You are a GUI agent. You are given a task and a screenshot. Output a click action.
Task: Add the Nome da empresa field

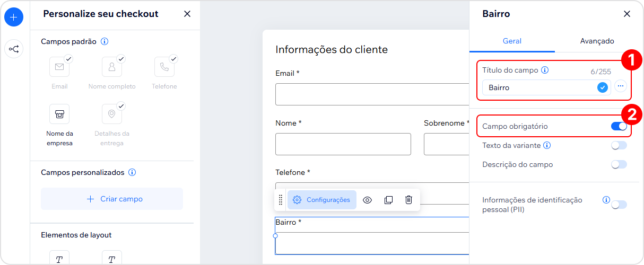click(x=59, y=114)
